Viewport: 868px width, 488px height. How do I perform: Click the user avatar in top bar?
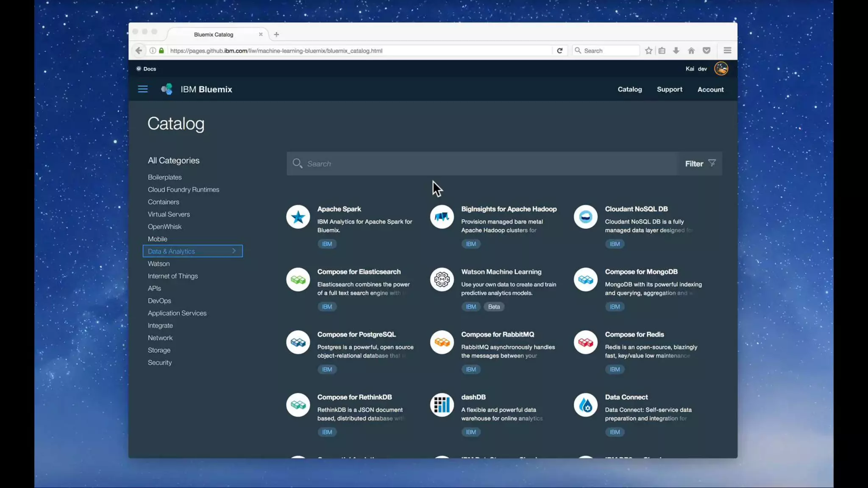coord(721,69)
